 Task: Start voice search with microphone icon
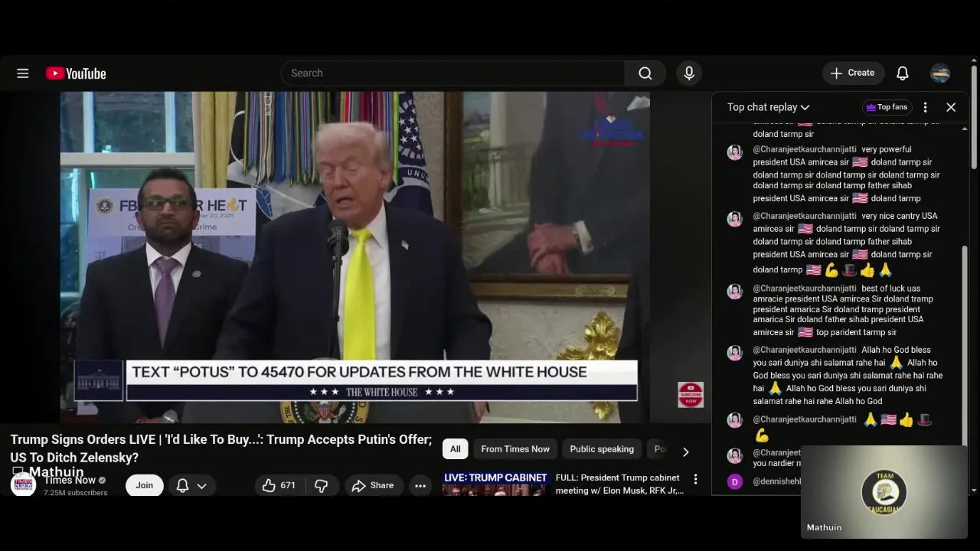pos(689,73)
